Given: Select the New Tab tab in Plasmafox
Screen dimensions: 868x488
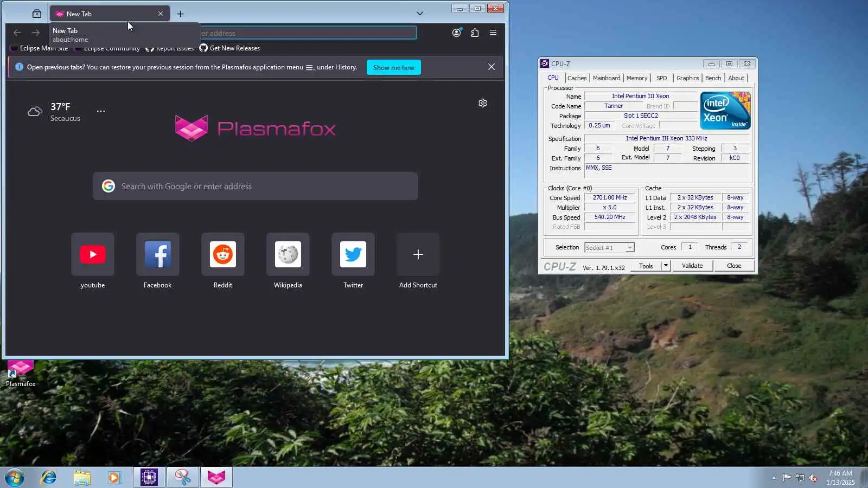Looking at the screenshot, I should click(x=110, y=14).
